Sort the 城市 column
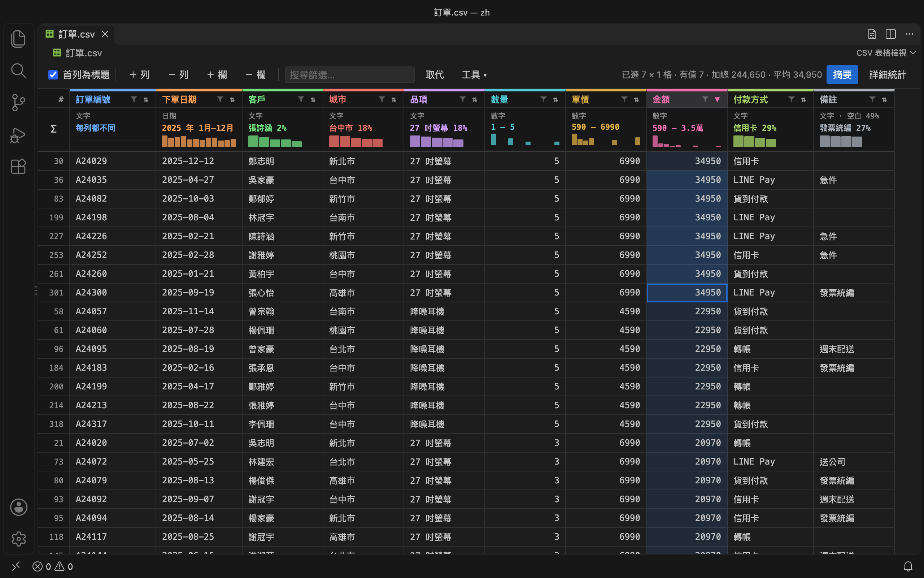Image resolution: width=924 pixels, height=578 pixels. [394, 99]
